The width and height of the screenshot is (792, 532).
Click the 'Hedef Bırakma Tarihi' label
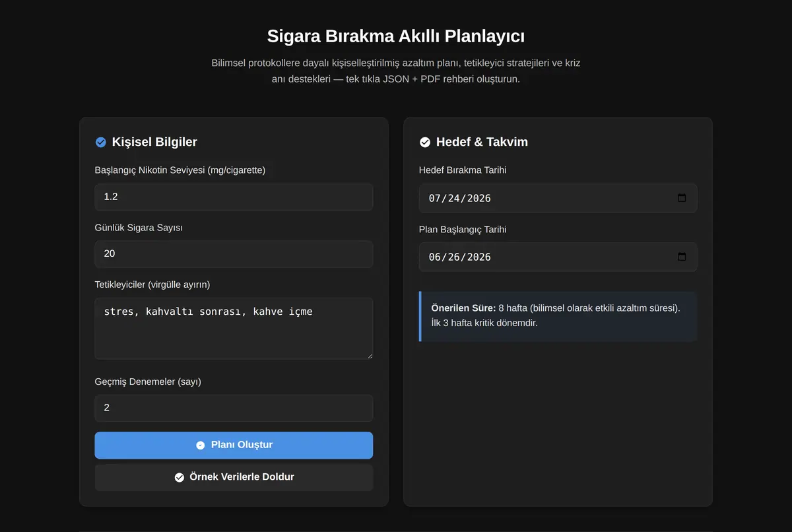(463, 170)
